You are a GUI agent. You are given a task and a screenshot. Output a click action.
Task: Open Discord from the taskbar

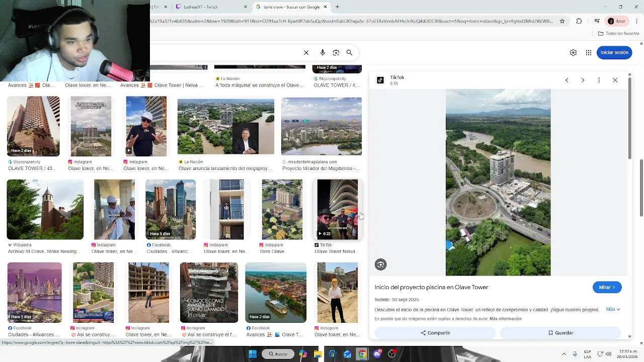click(377, 354)
